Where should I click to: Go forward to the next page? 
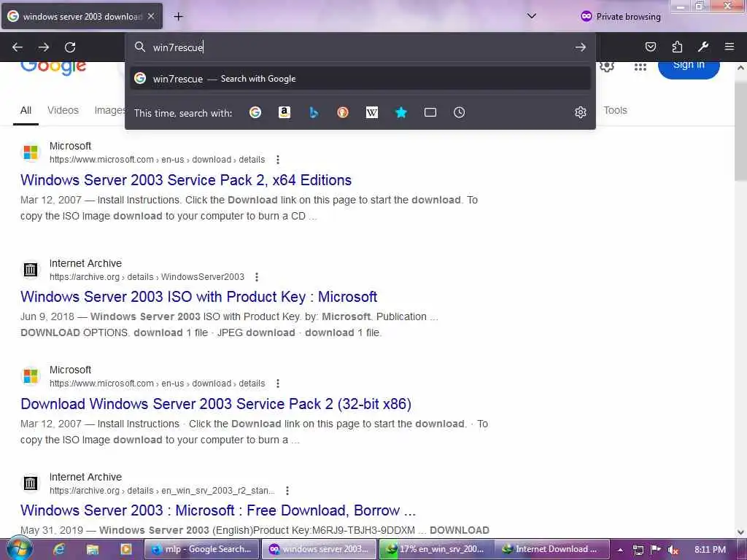click(44, 47)
